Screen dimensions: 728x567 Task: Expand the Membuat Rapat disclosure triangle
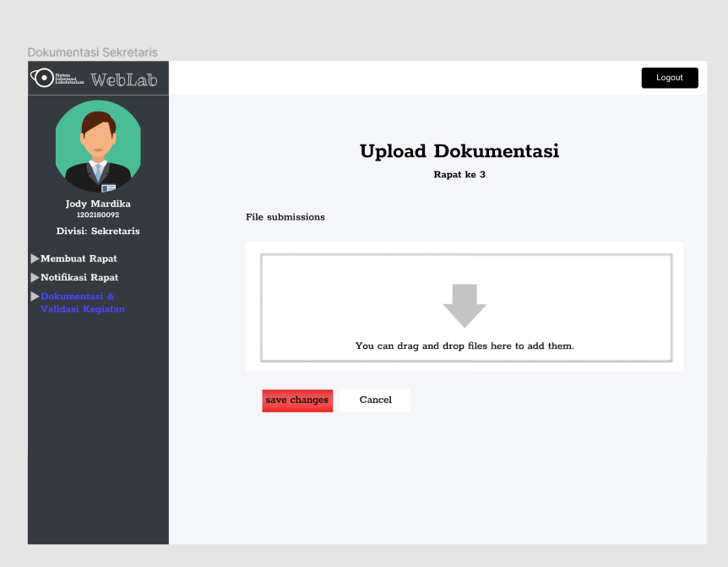(34, 259)
